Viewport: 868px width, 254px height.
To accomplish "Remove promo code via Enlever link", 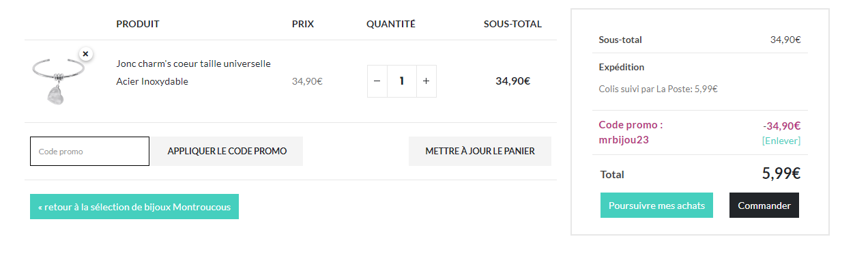I will [781, 141].
